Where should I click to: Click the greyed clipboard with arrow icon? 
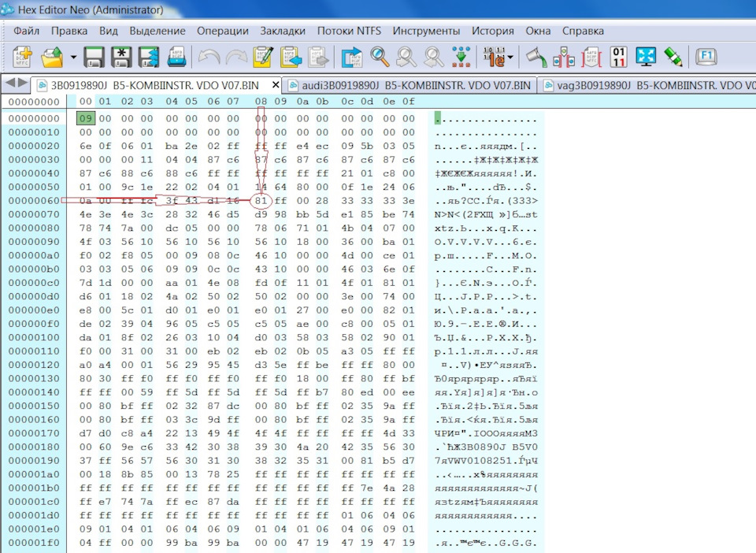click(x=318, y=57)
